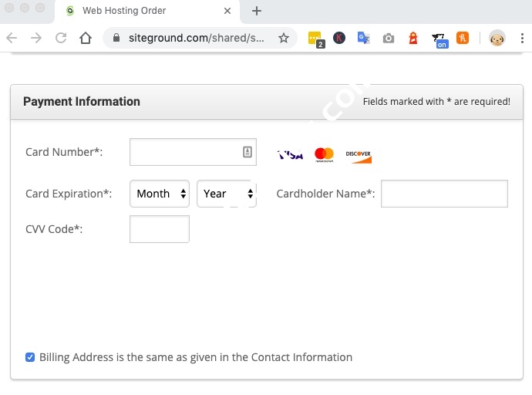Go back to the previous page

12,38
